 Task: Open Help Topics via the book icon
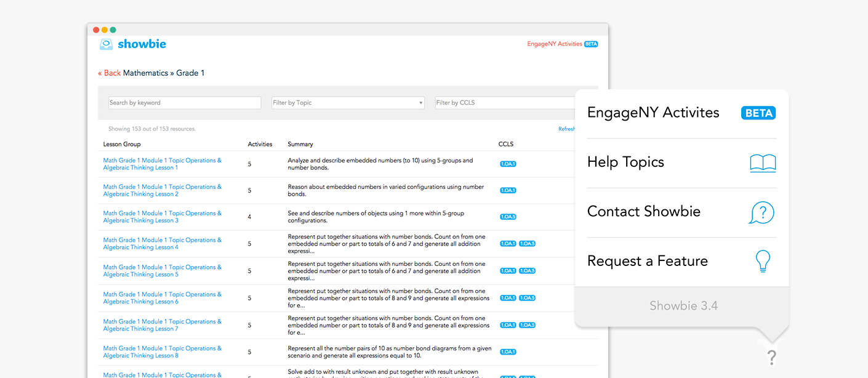tap(763, 163)
